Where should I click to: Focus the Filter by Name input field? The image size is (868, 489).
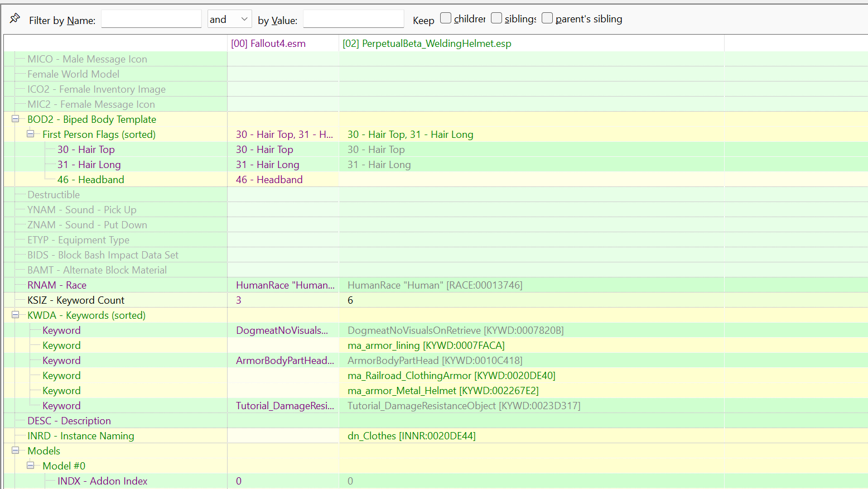[x=151, y=19]
